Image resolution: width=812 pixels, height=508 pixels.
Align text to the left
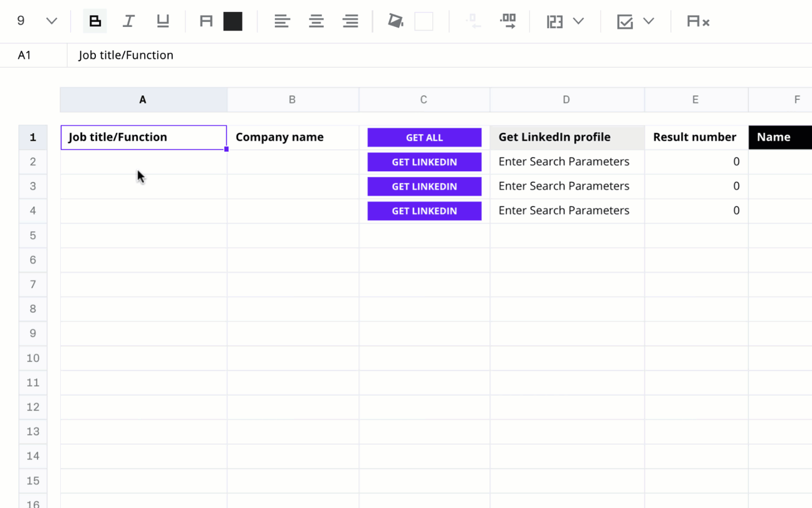pos(282,21)
